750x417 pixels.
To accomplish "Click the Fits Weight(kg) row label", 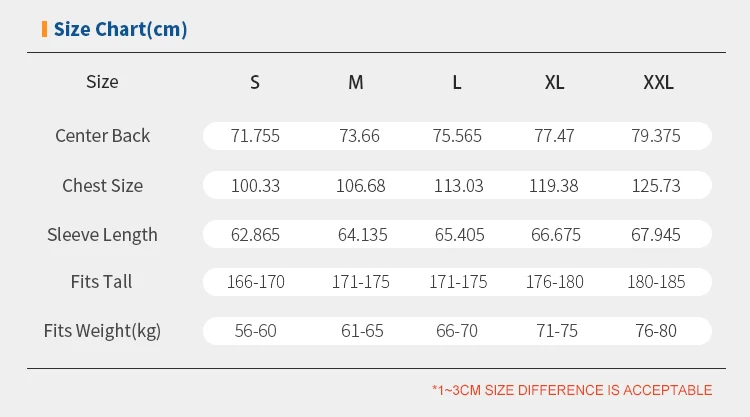I will [102, 331].
